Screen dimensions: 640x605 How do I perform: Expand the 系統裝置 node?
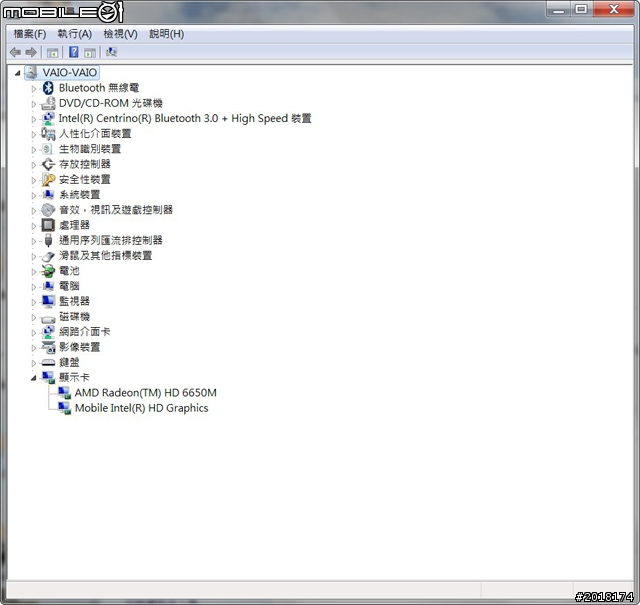point(34,195)
